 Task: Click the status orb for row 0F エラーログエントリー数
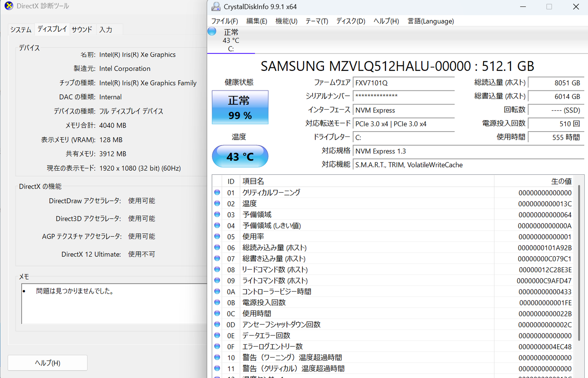217,346
